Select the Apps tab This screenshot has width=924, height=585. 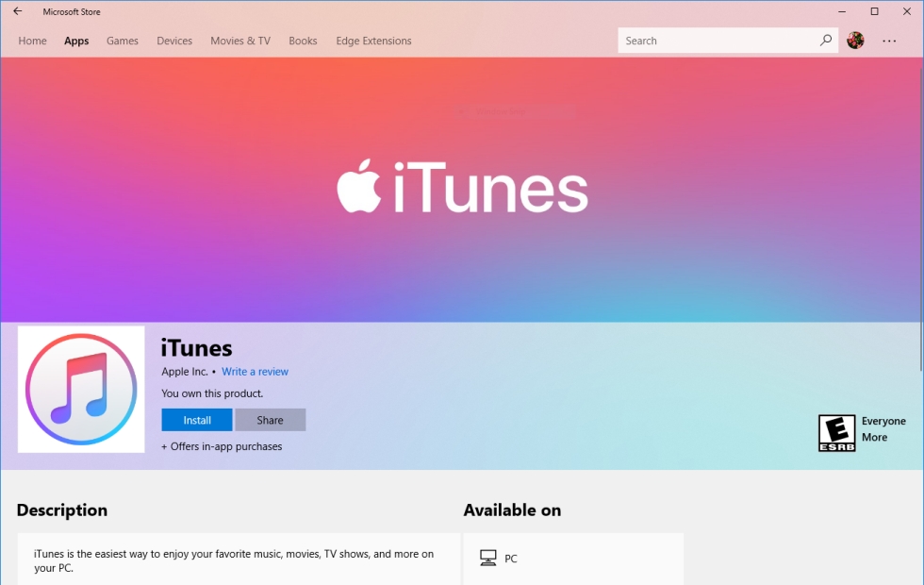pyautogui.click(x=76, y=41)
